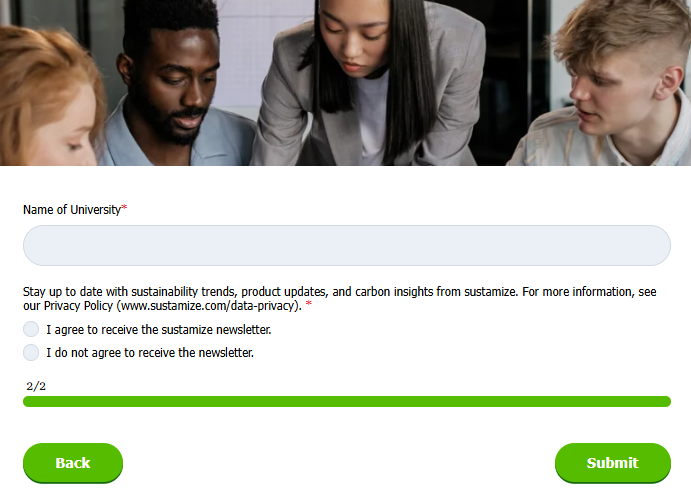Screen dimensions: 691x498
Task: Go back with the Back button
Action: tap(73, 463)
